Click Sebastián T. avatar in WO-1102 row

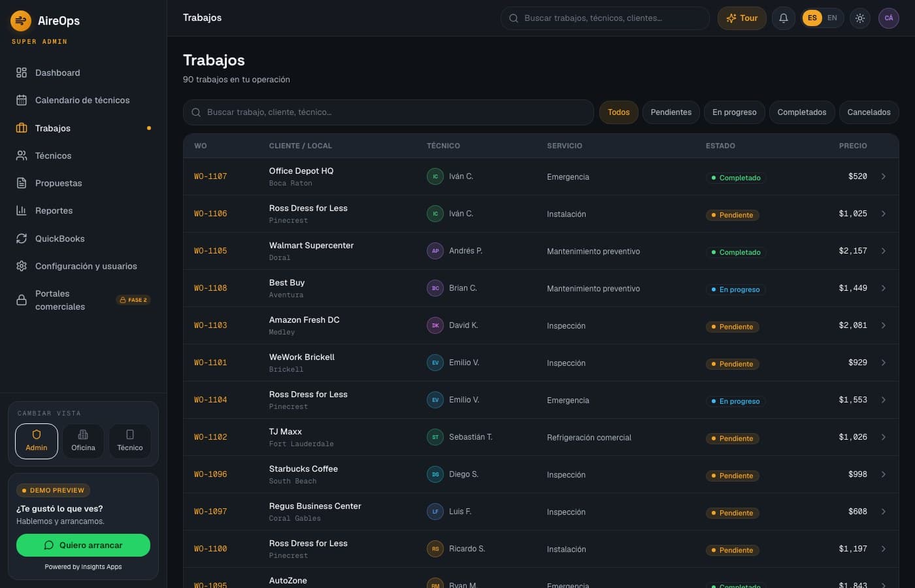tap(435, 437)
